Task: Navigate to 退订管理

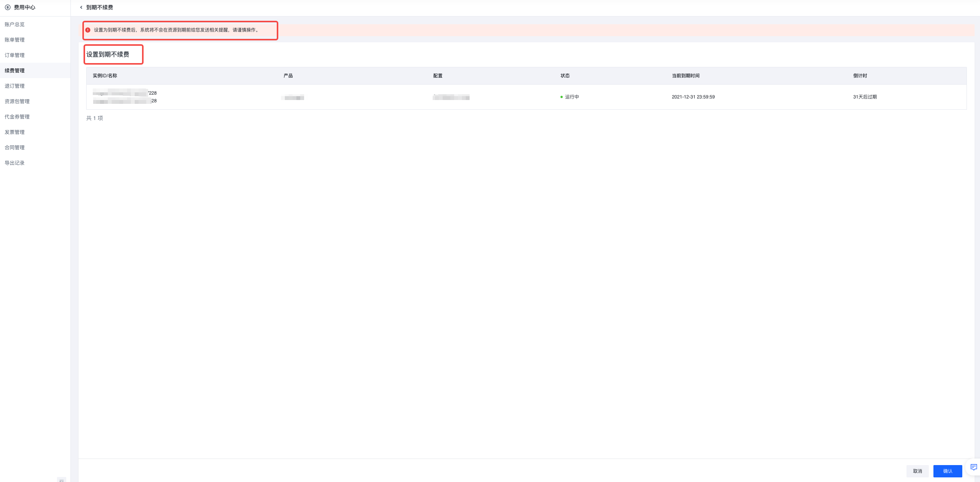Action: click(x=15, y=86)
